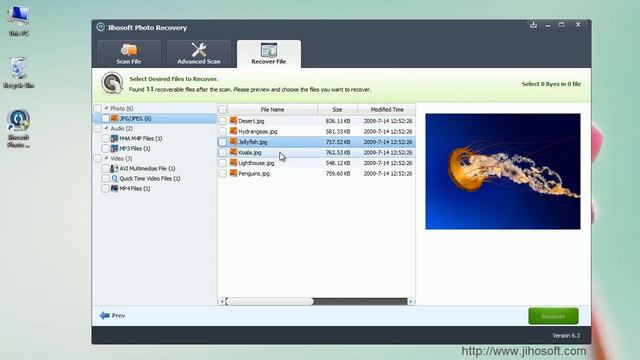Toggle the select-all checkbox in file list header
This screenshot has width=640, height=360.
222,109
